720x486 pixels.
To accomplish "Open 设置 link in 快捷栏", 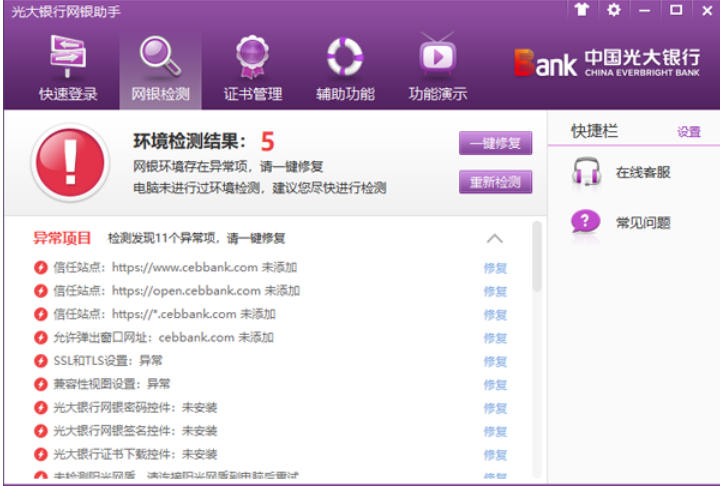I will point(689,132).
